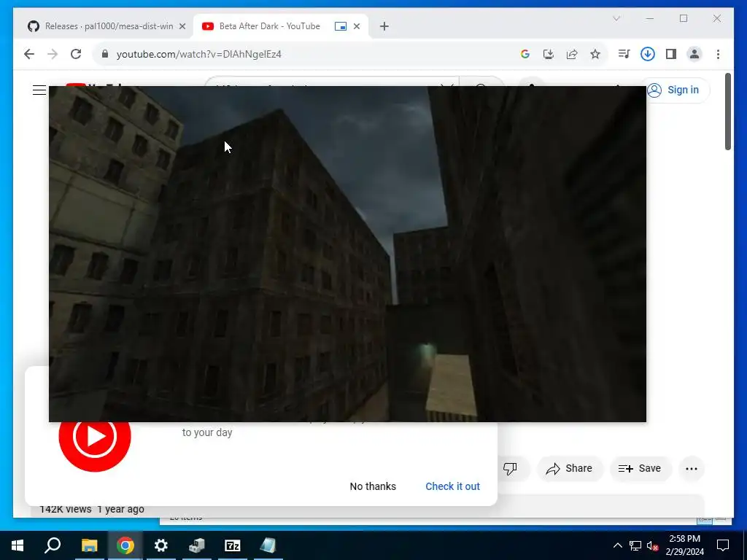
Task: Bookmark this page with the star icon
Action: pyautogui.click(x=595, y=54)
